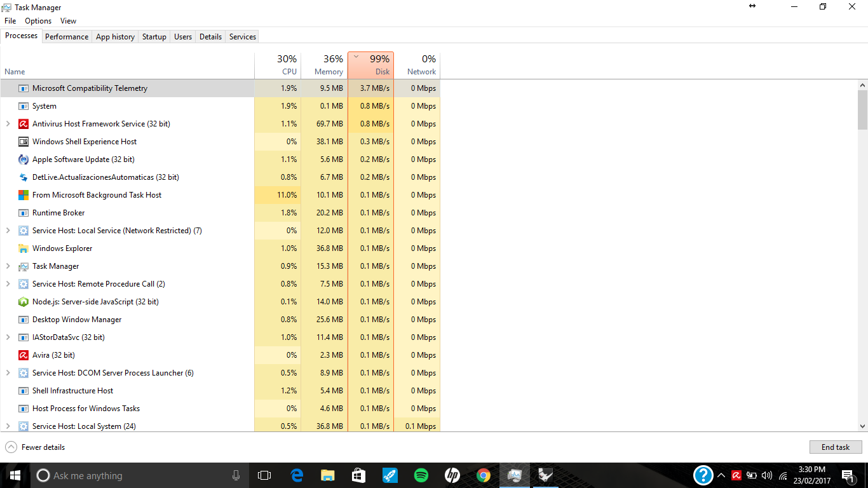Click the Windows Explorer process row icon
This screenshot has height=488, width=868.
coord(24,248)
